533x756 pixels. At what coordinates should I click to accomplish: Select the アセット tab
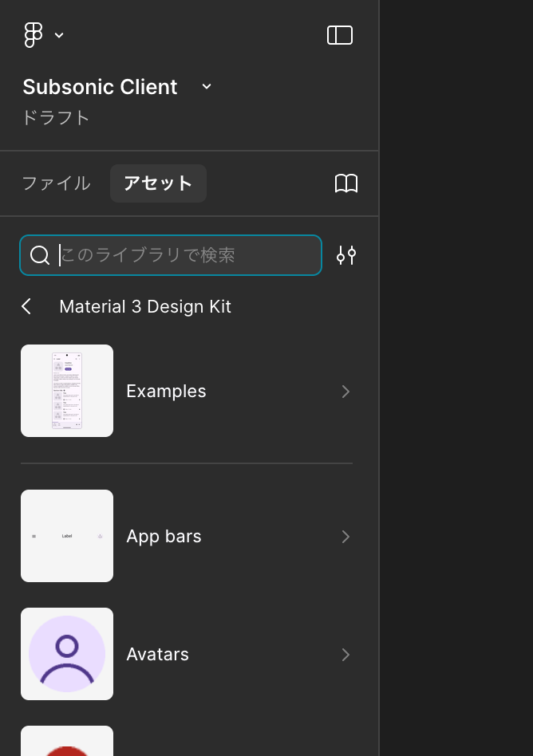(x=158, y=183)
